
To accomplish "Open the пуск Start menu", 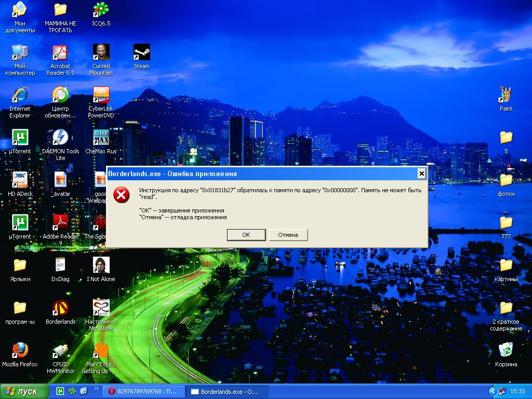I will pos(24,392).
